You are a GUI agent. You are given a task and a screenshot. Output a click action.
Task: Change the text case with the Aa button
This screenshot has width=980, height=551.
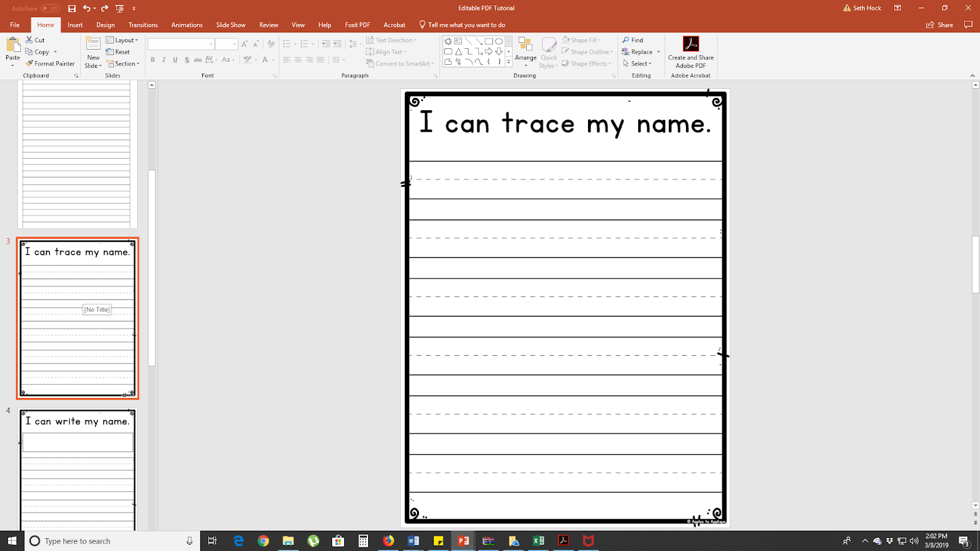[x=227, y=60]
